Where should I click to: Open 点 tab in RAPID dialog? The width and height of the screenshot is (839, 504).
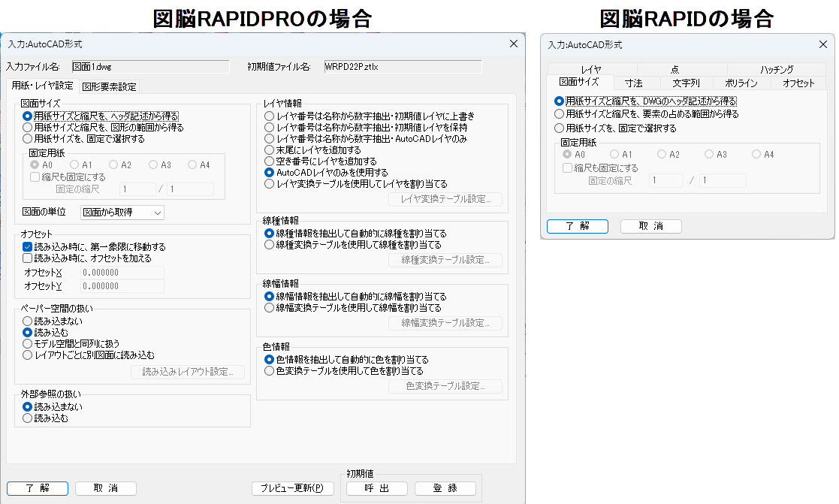[x=675, y=69]
